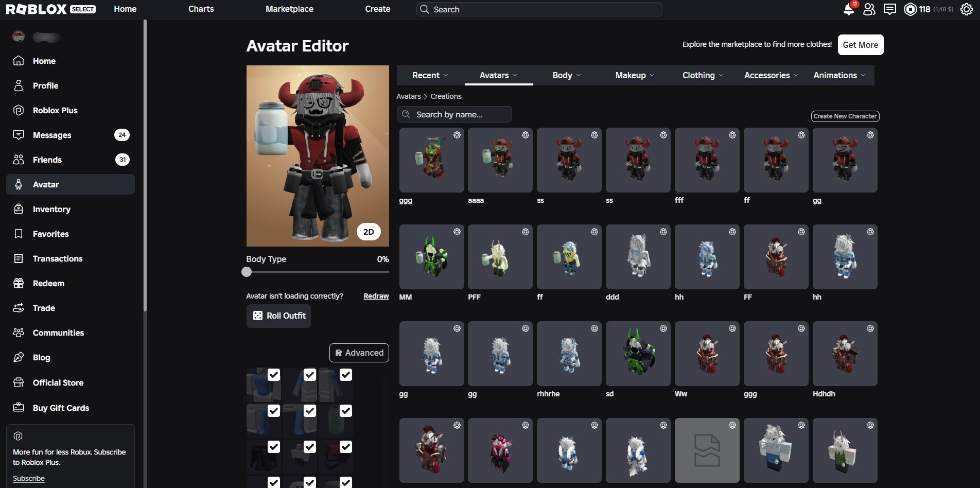Open Friends in the sidebar

point(71,160)
